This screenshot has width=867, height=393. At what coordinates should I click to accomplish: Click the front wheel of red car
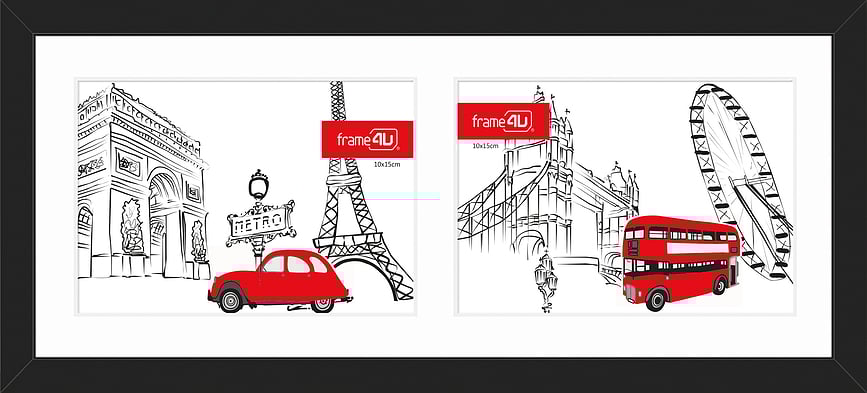(231, 300)
